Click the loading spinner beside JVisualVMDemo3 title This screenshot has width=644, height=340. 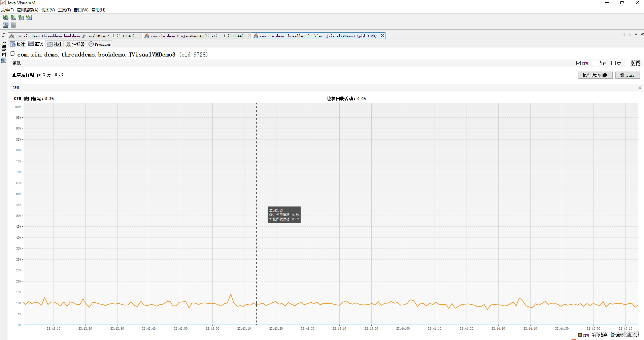tap(13, 54)
